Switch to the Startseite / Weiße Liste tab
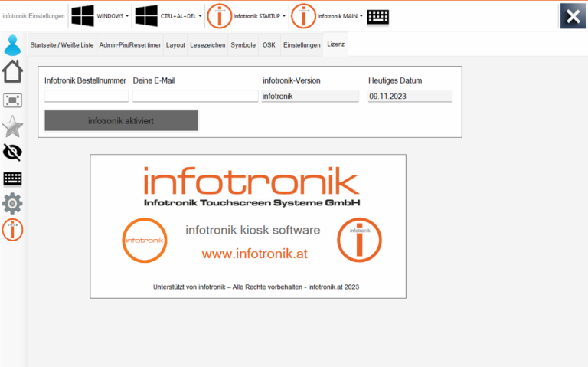588x367 pixels. pos(62,45)
